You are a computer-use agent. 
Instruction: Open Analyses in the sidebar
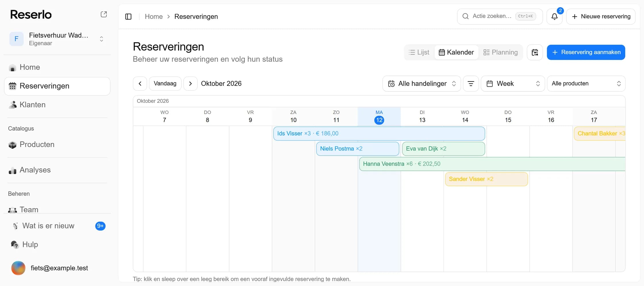tap(57, 170)
